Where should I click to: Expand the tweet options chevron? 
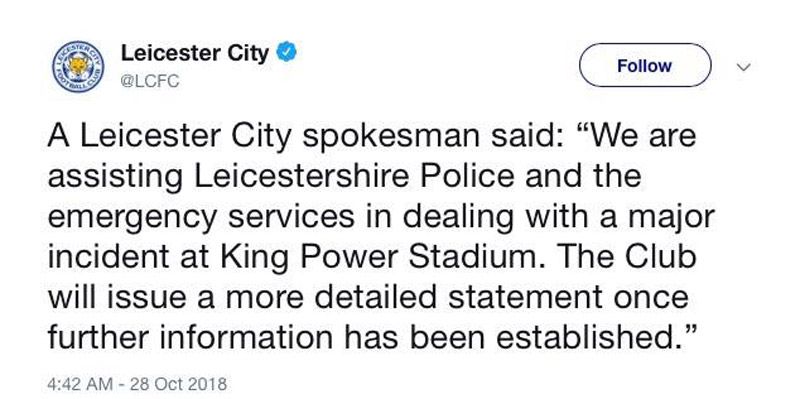coord(744,66)
